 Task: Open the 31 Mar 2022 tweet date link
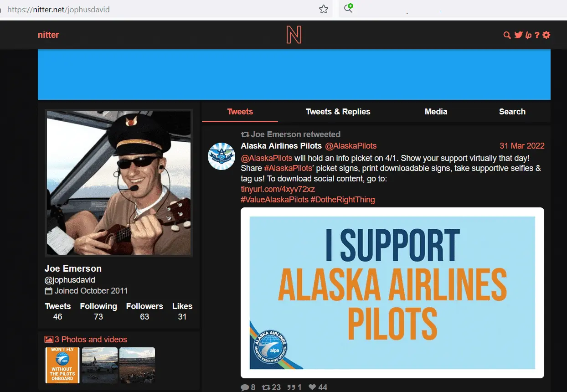click(x=522, y=146)
